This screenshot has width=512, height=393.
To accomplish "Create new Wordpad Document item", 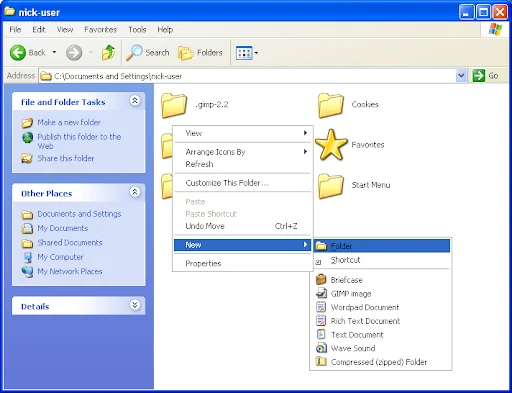I will pos(382,307).
